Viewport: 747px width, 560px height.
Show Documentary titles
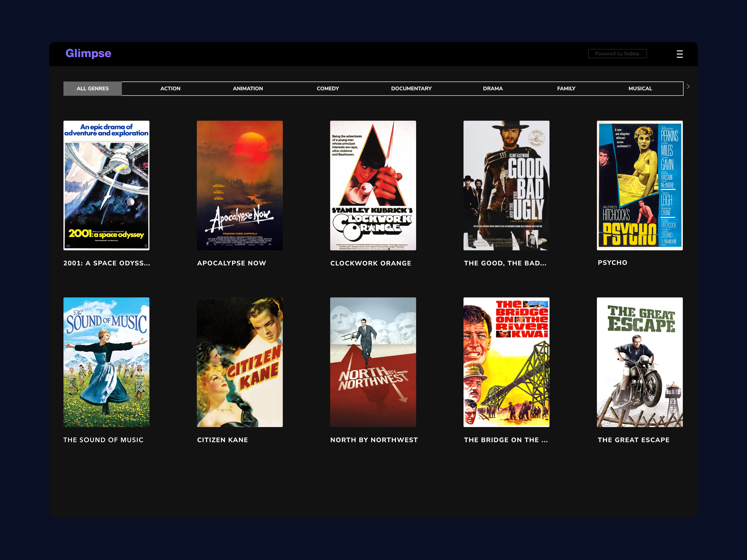(411, 89)
